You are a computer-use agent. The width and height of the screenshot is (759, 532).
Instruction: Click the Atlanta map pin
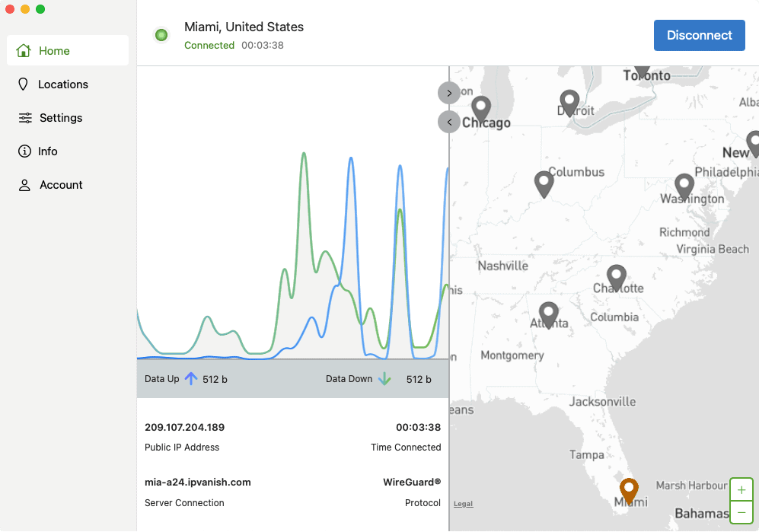pyautogui.click(x=549, y=312)
